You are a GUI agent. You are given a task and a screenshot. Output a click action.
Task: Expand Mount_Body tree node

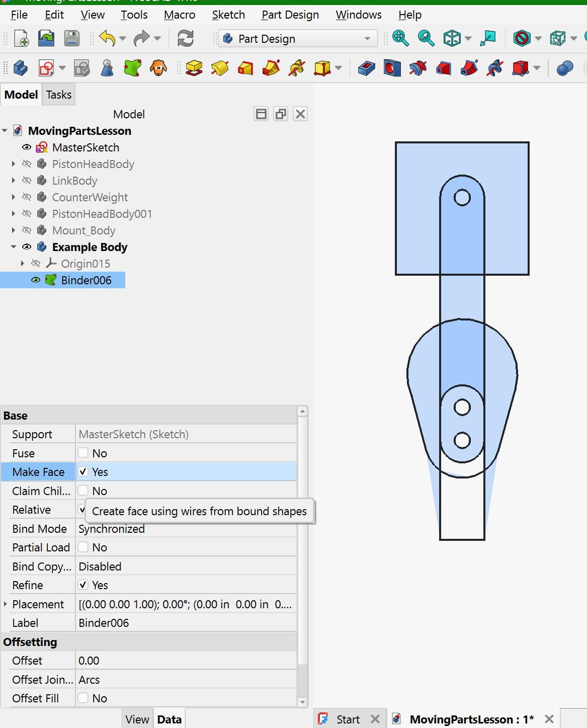[x=14, y=230]
